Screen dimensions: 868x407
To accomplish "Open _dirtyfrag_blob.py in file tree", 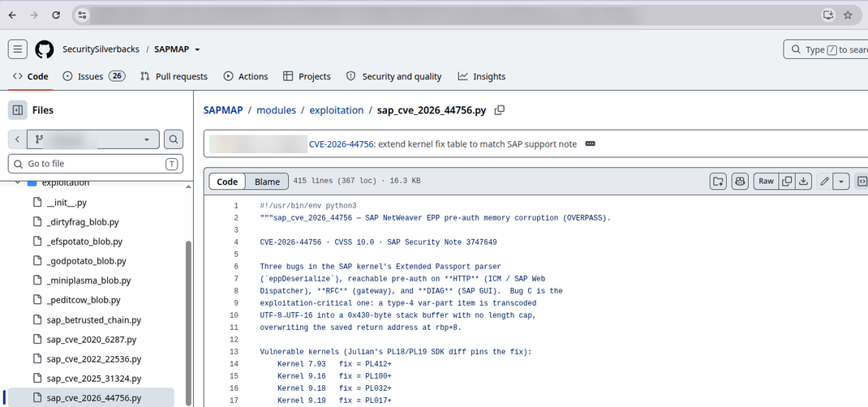I will (83, 222).
